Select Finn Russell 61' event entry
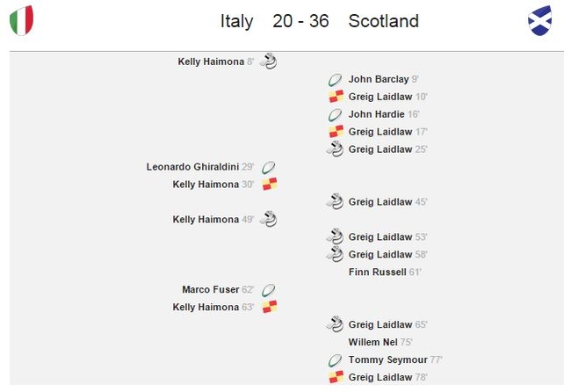564x392 pixels. [x=385, y=272]
